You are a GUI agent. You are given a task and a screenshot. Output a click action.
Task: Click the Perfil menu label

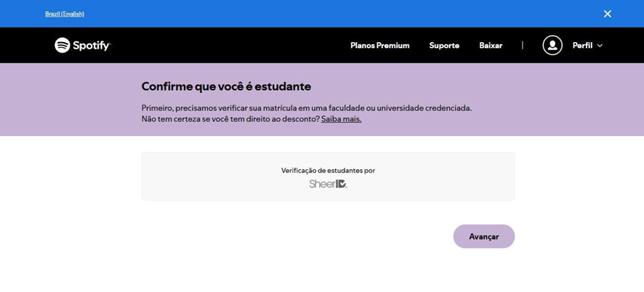coord(582,46)
